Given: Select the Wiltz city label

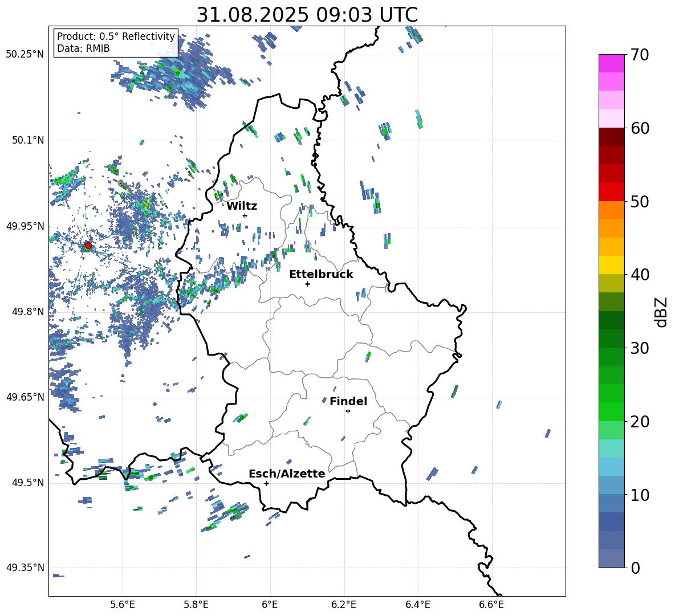Looking at the screenshot, I should (x=242, y=206).
